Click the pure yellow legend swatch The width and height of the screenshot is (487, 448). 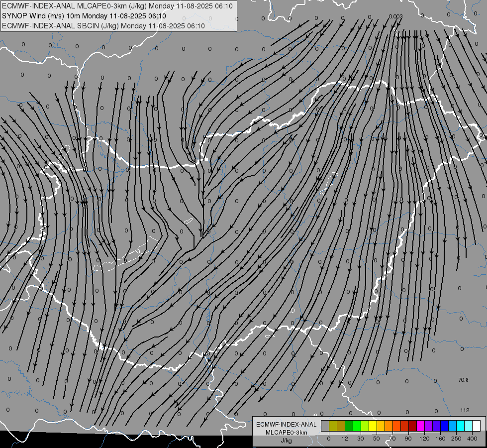373,426
